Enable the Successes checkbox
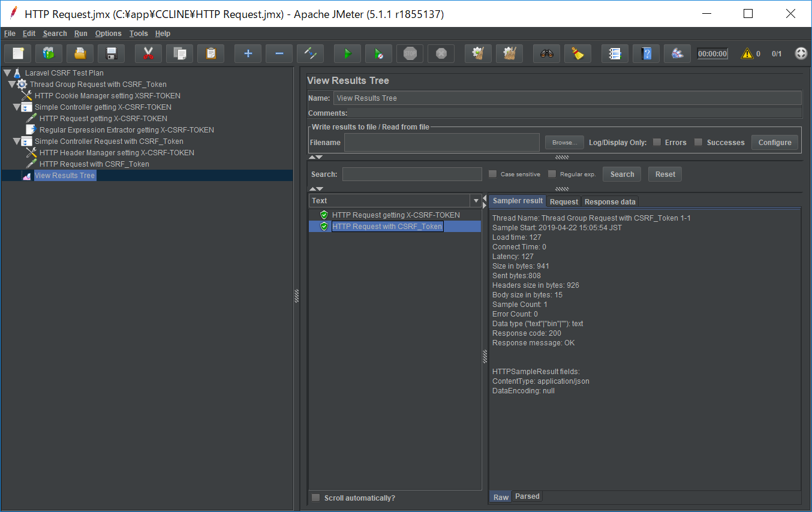812x512 pixels. point(698,142)
